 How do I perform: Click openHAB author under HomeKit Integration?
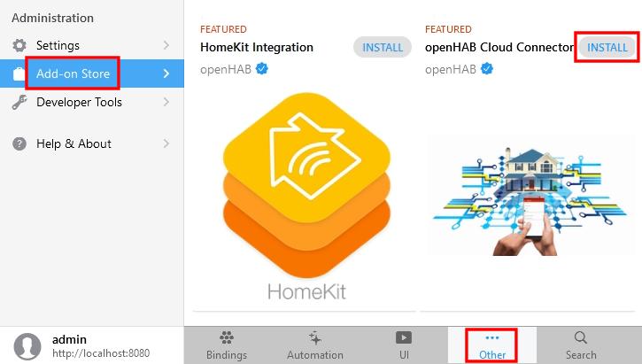click(226, 69)
